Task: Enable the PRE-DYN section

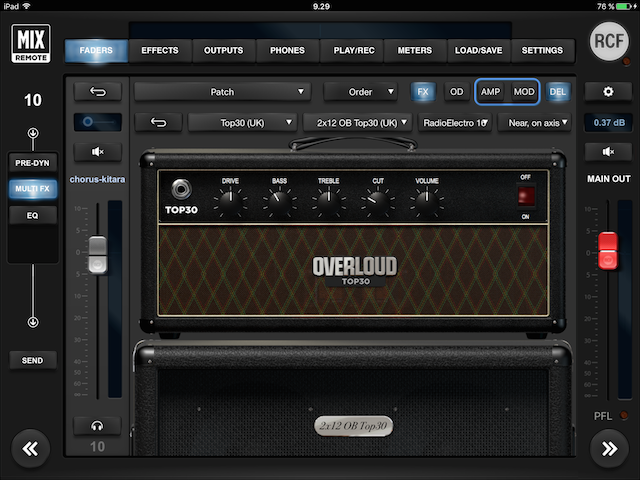Action: point(32,163)
